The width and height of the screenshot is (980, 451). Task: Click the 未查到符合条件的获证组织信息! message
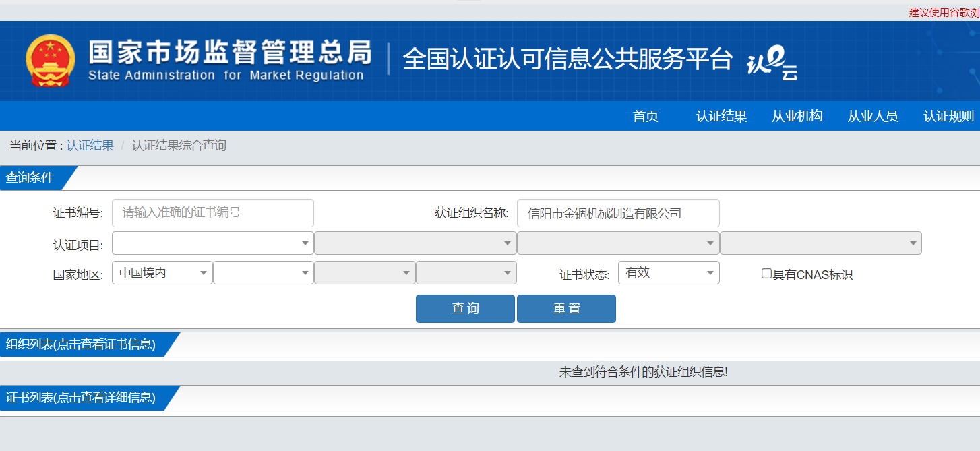644,372
